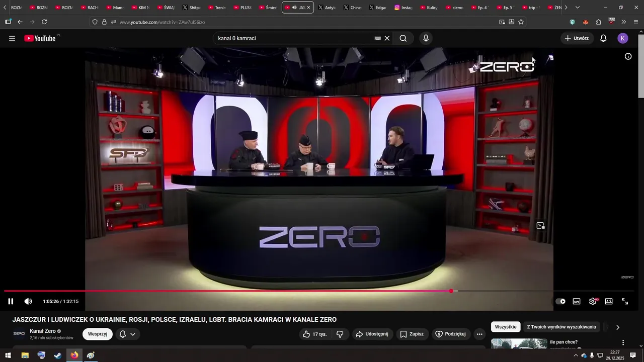Open browser application menu hamburger
Screen dimensions: 644x362
636,22
